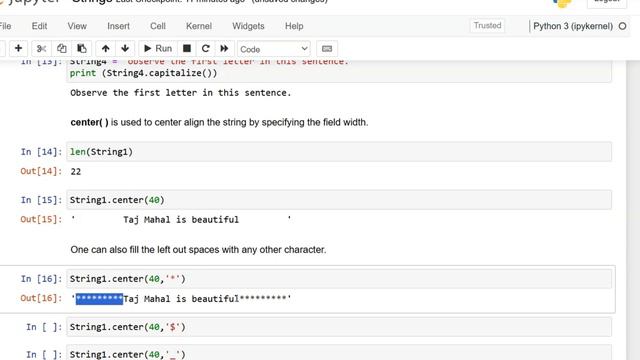
Task: Select code cell String1.center(40,'*')
Action: [339, 279]
